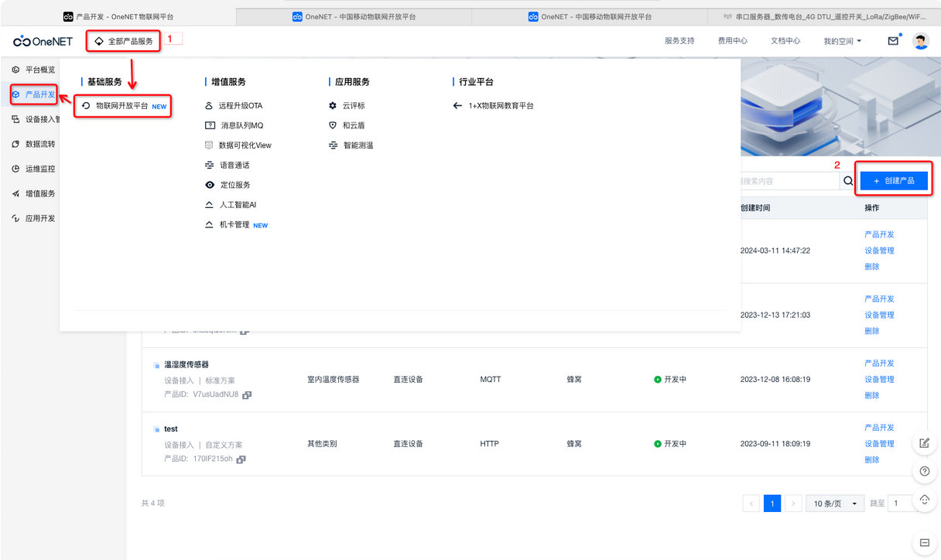Click the search magnifier icon

point(847,180)
